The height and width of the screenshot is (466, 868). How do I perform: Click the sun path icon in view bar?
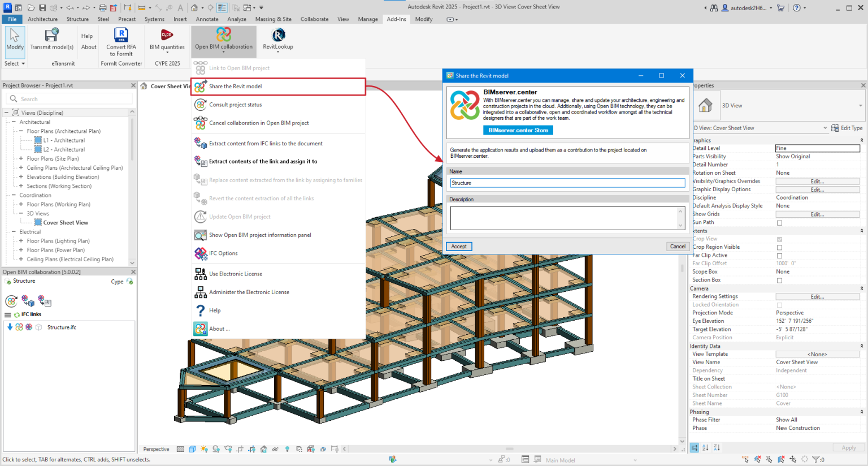(204, 449)
